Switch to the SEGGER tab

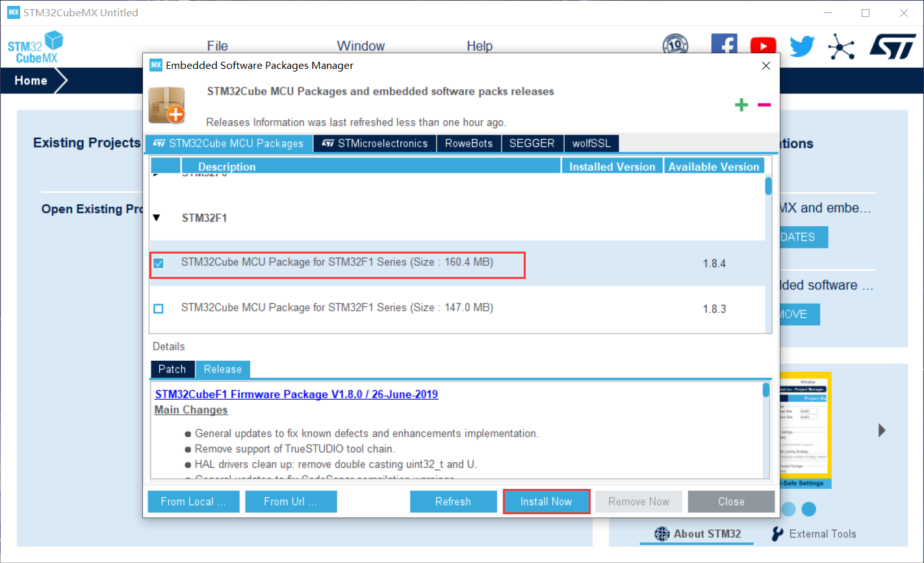(x=532, y=143)
